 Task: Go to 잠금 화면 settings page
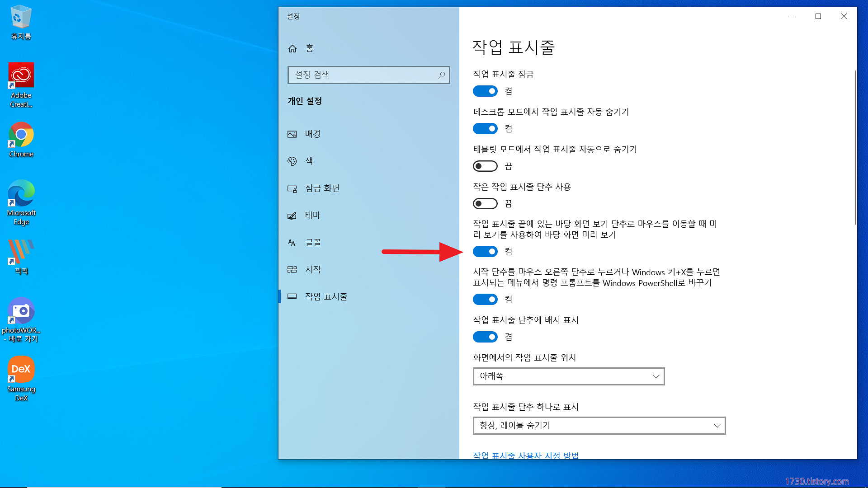[x=322, y=188]
